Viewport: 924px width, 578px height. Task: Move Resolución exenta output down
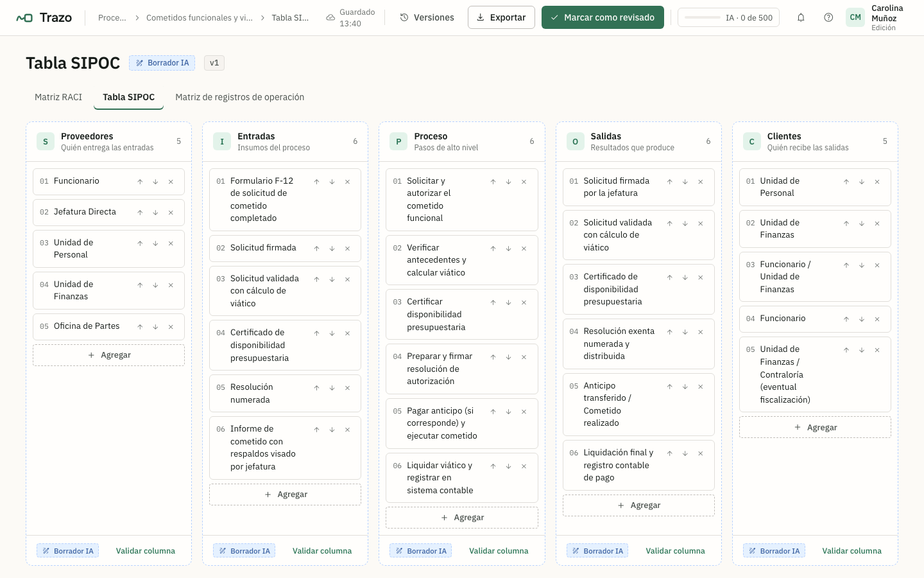coord(685,332)
